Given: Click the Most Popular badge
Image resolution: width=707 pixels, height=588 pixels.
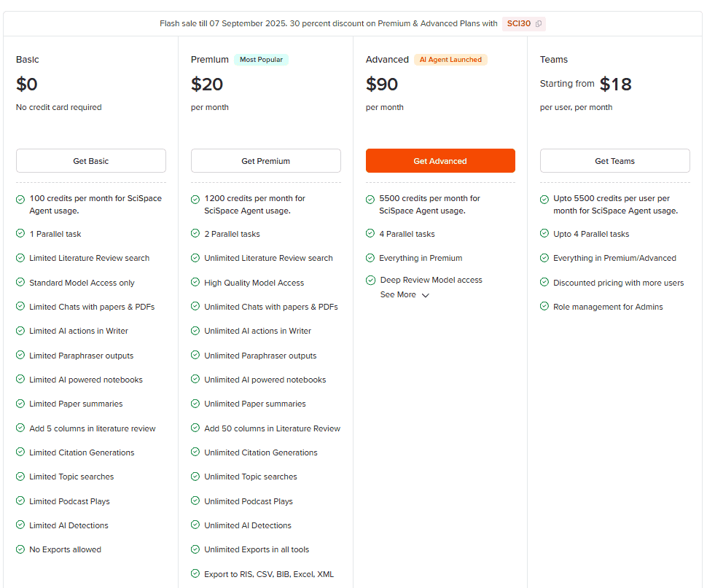Looking at the screenshot, I should click(261, 60).
